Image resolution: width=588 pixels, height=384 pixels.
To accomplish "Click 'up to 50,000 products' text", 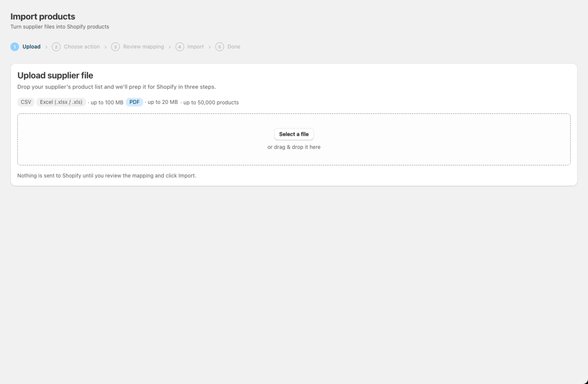I will (x=211, y=103).
